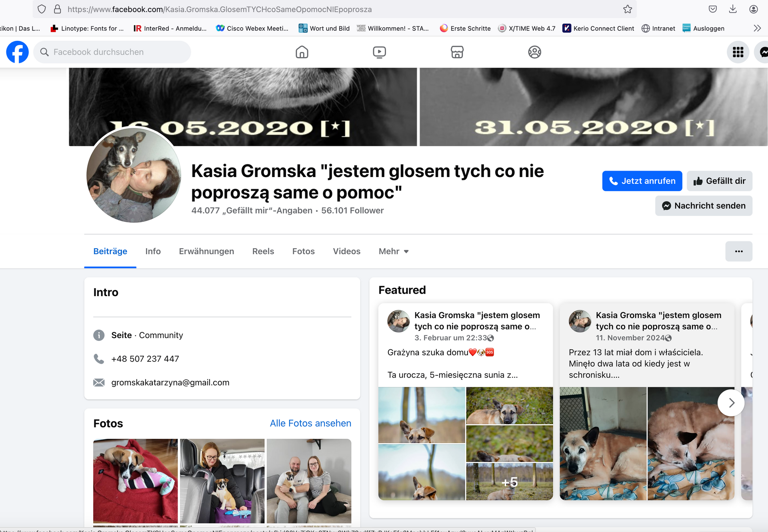Image resolution: width=768 pixels, height=532 pixels.
Task: Click the Jetzt anrufen button
Action: (642, 181)
